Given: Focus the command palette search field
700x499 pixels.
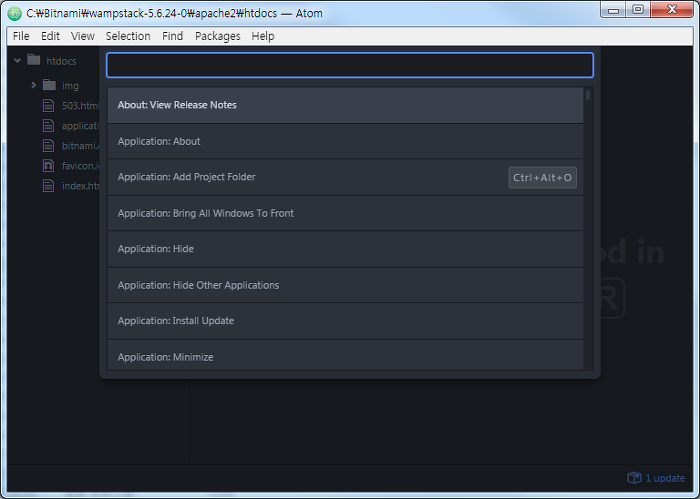Looking at the screenshot, I should coord(350,65).
